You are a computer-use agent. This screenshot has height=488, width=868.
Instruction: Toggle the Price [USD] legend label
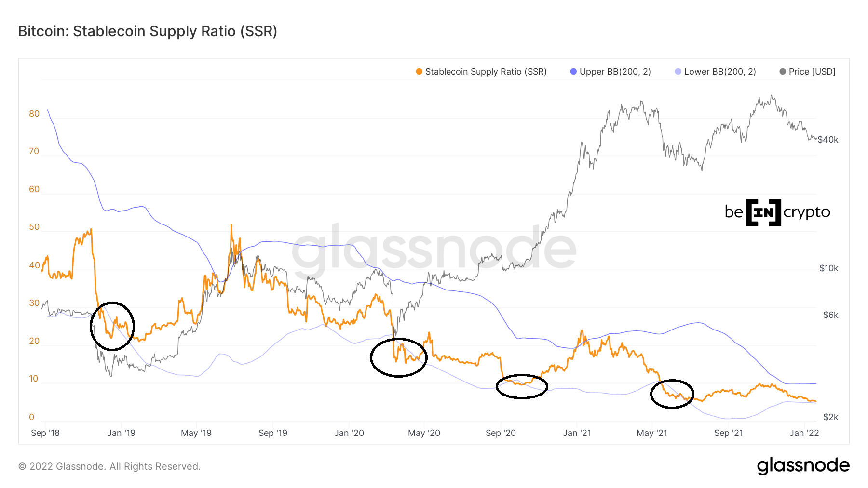812,72
